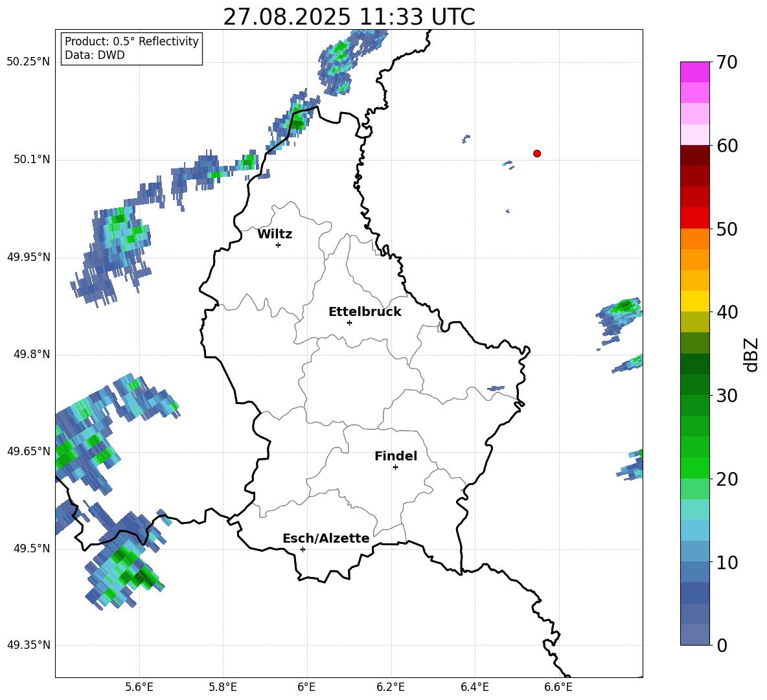Click the Findel cross marker
This screenshot has height=700, width=767.
[x=395, y=467]
